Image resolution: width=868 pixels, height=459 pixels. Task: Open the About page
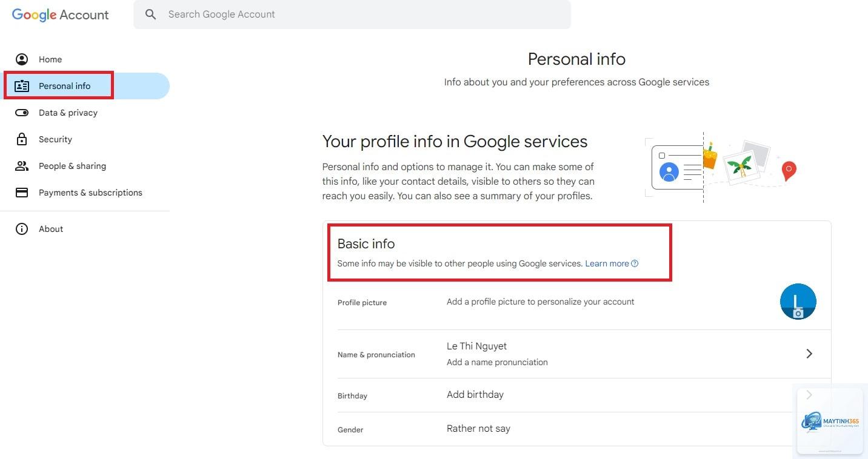pos(85,229)
